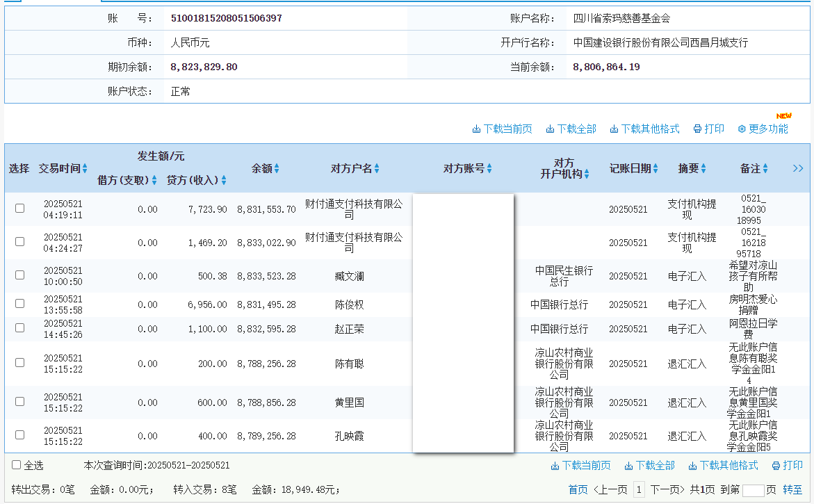Click the bottom 下载当前页 link

tap(580, 466)
